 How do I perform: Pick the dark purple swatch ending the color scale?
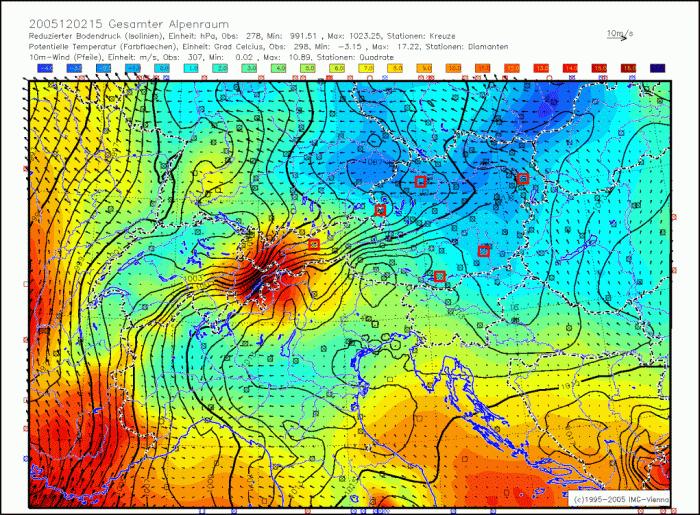click(657, 67)
